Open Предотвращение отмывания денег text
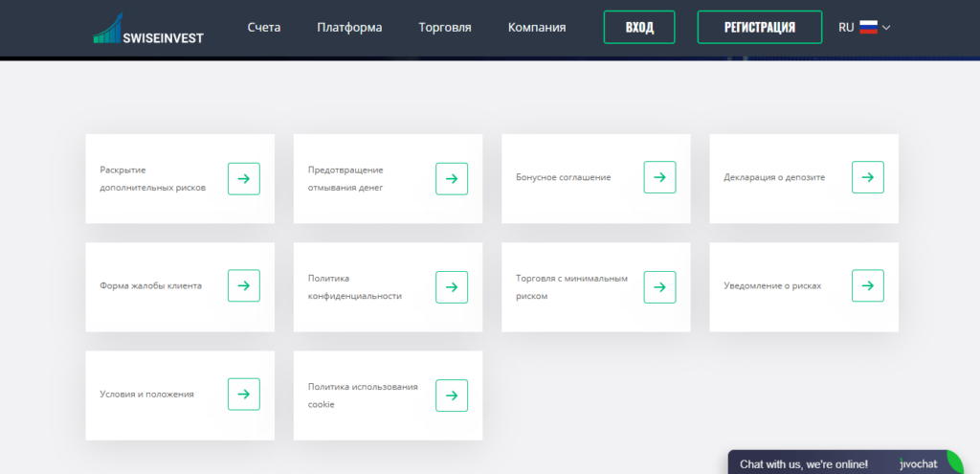980x474 pixels. click(x=345, y=179)
